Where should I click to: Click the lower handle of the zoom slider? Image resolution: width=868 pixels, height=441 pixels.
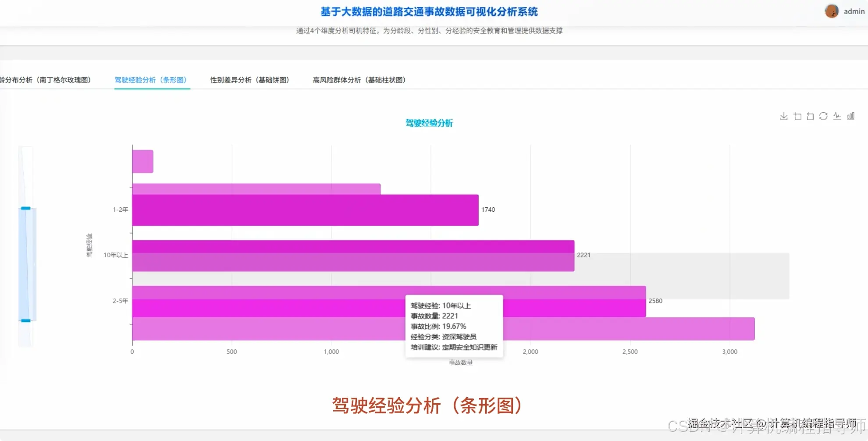[x=26, y=320]
